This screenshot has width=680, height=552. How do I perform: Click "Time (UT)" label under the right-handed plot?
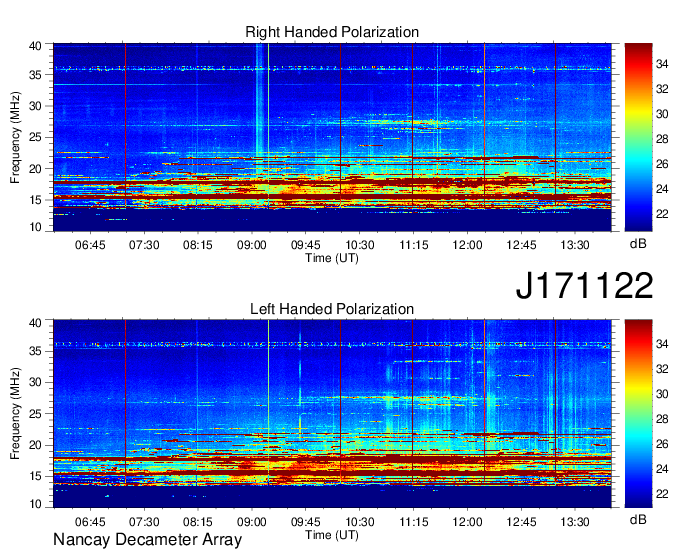tap(332, 258)
